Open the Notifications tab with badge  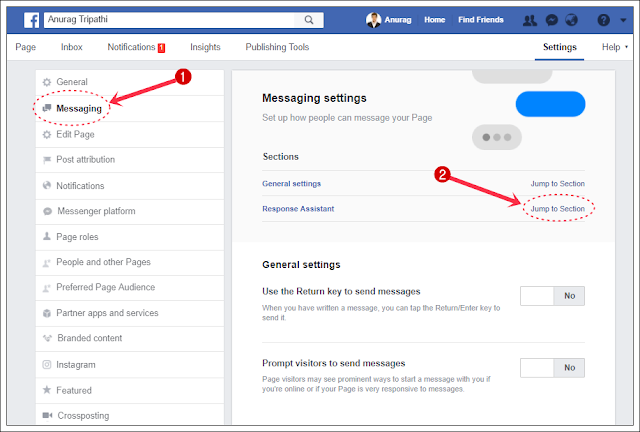[x=136, y=47]
